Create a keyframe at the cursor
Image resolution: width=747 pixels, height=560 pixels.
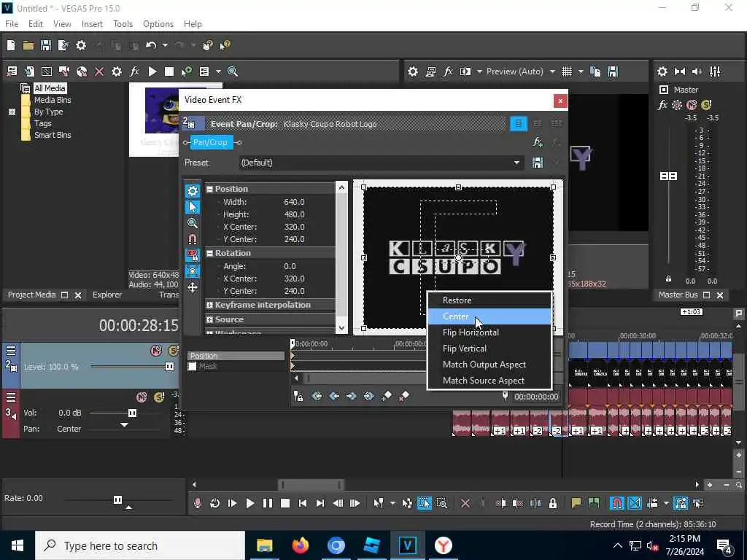click(x=387, y=396)
